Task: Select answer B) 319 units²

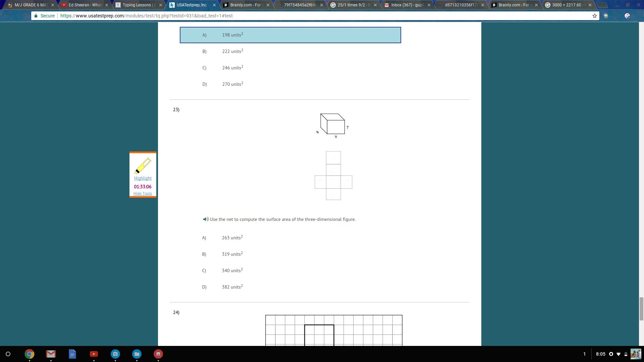Action: point(232,254)
